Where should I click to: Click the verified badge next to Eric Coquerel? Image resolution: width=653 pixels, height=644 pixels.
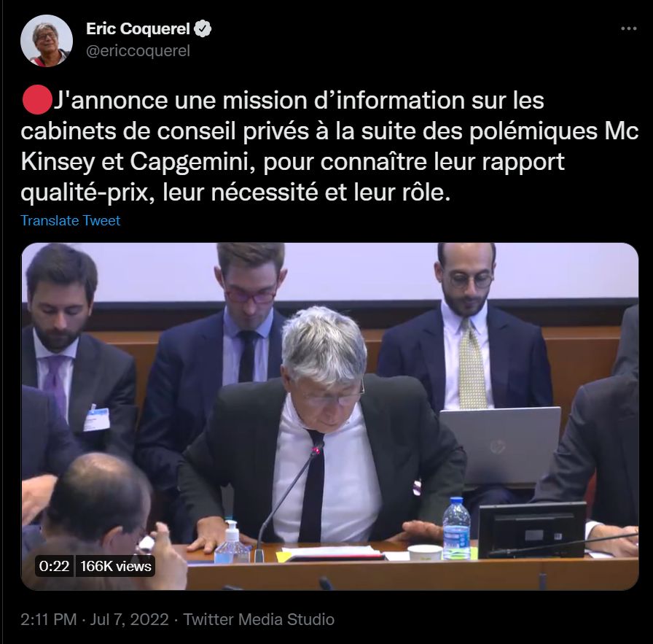203,28
